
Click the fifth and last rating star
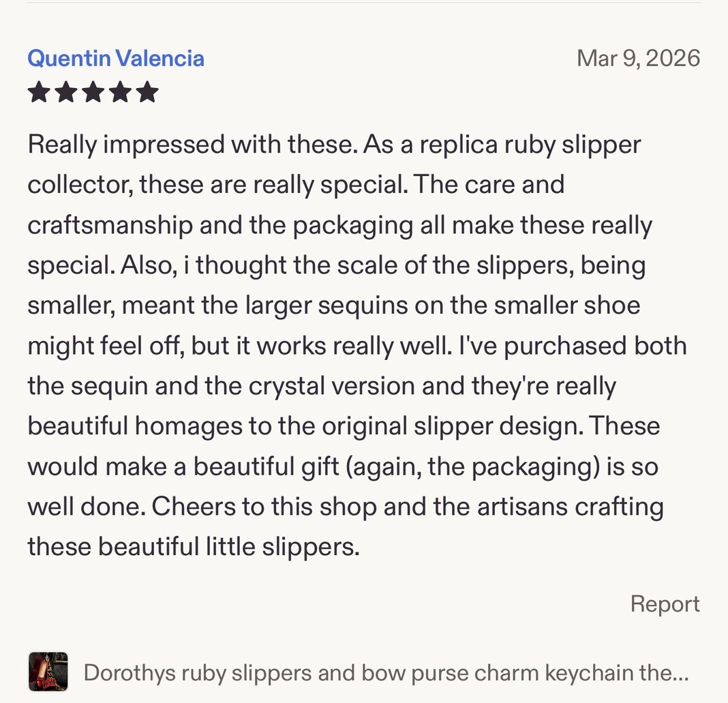tap(147, 92)
